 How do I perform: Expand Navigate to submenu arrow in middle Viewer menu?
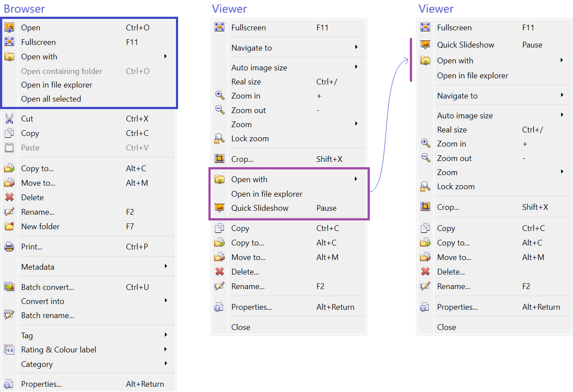(x=356, y=48)
